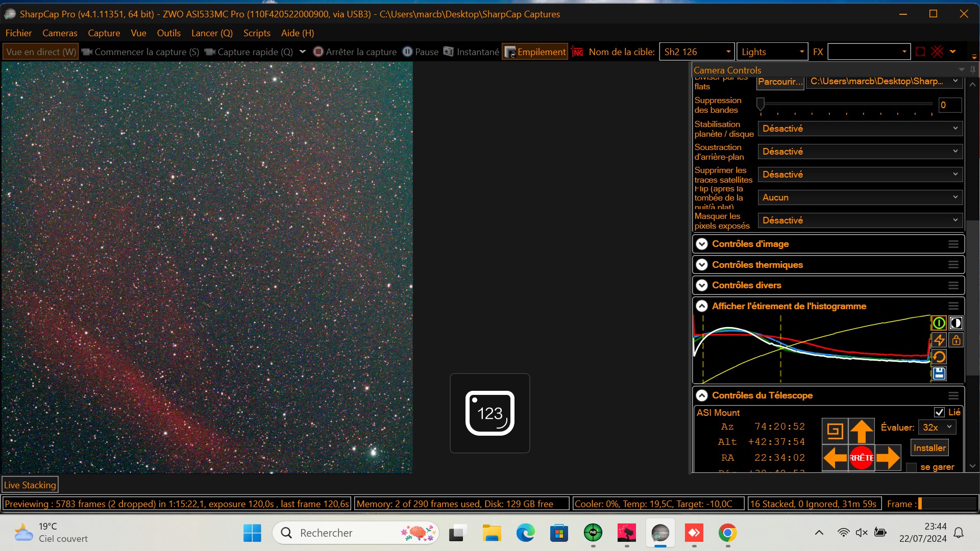
Task: Open File Explorer from taskbar
Action: 492,533
